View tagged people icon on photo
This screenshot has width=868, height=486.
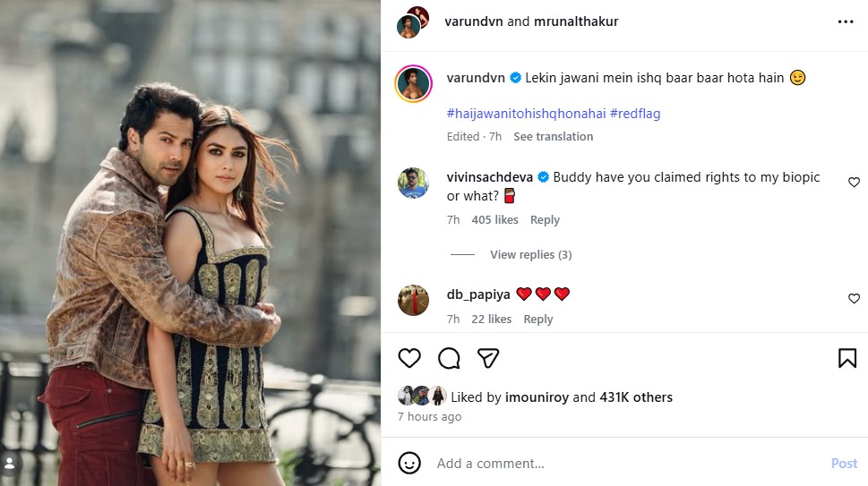pyautogui.click(x=11, y=463)
